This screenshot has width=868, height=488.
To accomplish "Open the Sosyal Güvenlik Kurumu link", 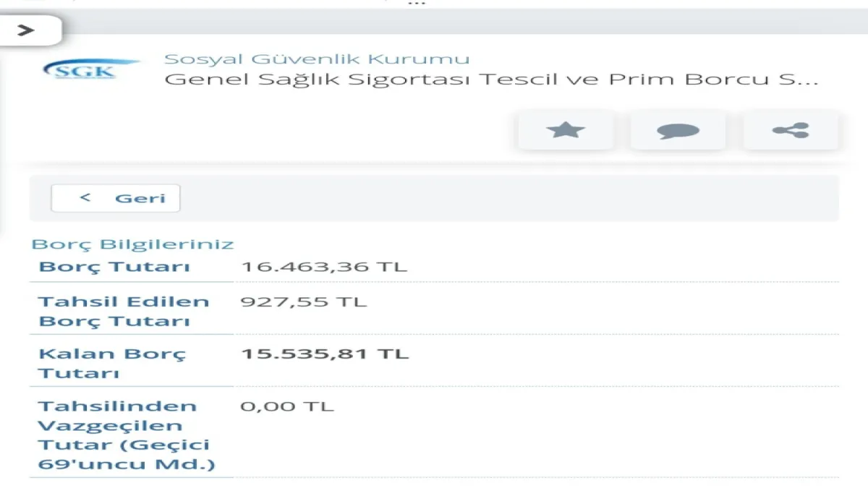I will (317, 59).
